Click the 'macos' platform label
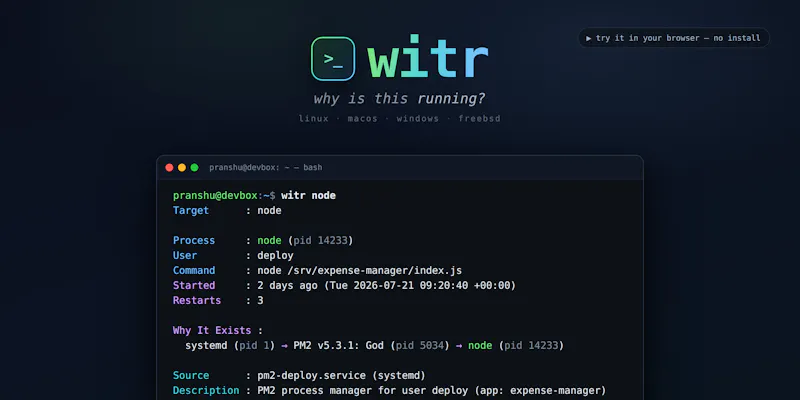Viewport: 800px width, 400px height. pos(363,118)
